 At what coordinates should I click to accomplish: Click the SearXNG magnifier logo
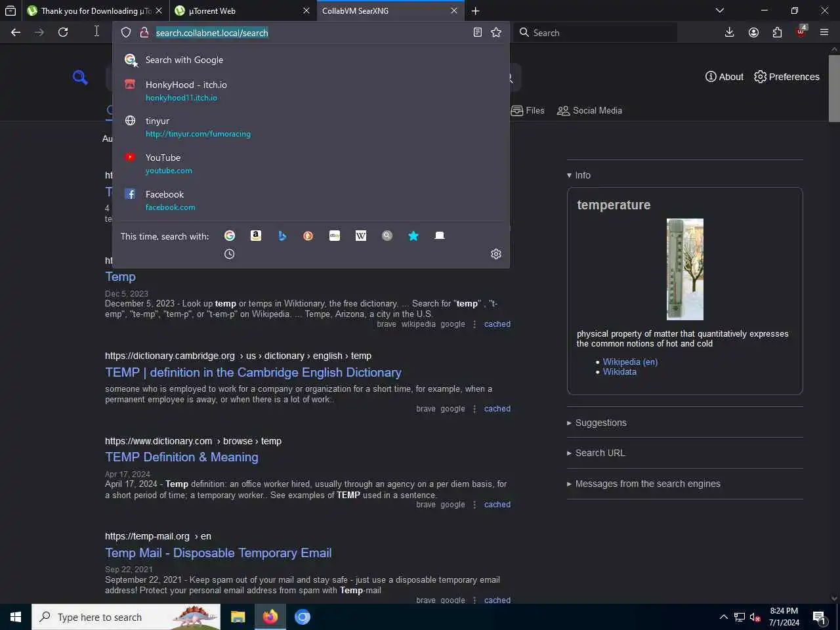tap(80, 77)
